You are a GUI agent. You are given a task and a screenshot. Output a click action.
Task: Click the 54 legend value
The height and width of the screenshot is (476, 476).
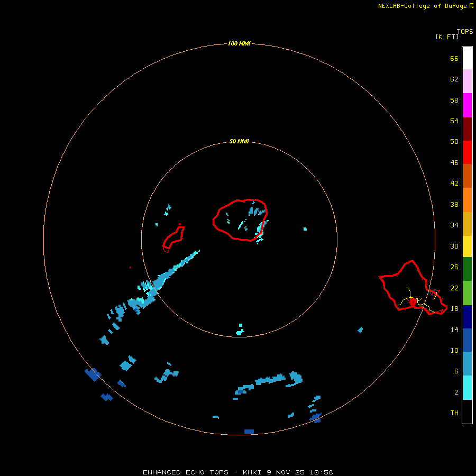point(454,121)
